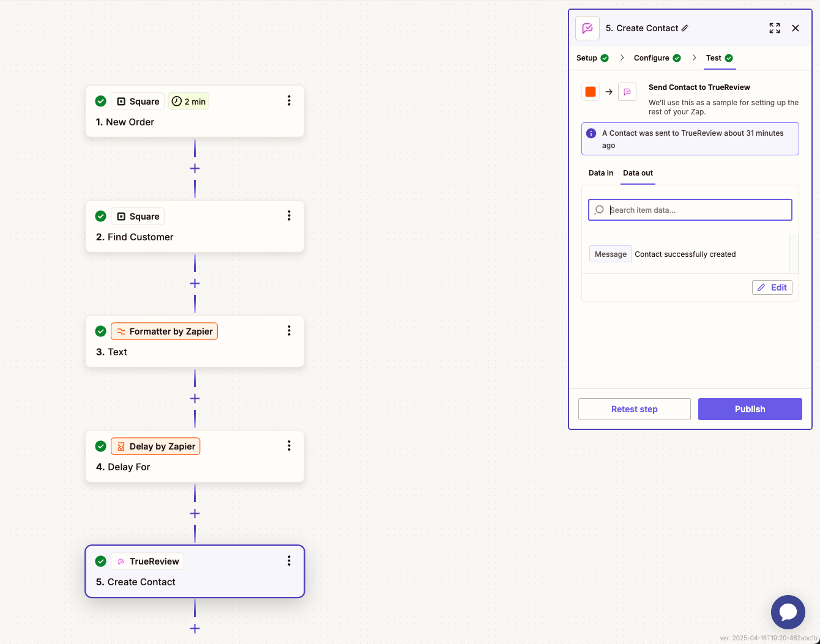Open the three-dot menu on Create Contact step
This screenshot has height=644, width=820.
pos(289,561)
